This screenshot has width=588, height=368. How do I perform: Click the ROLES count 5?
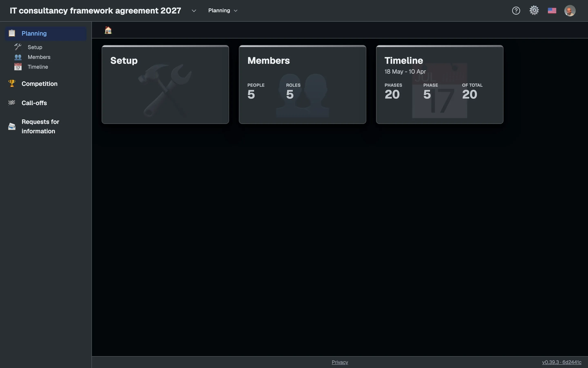(290, 94)
